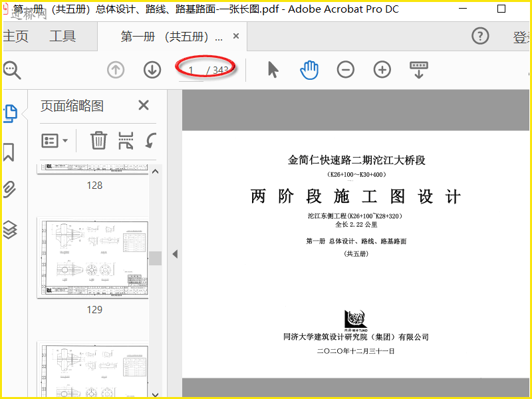Image resolution: width=532 pixels, height=399 pixels.
Task: Close the 第一册 document tab
Action: tap(236, 36)
